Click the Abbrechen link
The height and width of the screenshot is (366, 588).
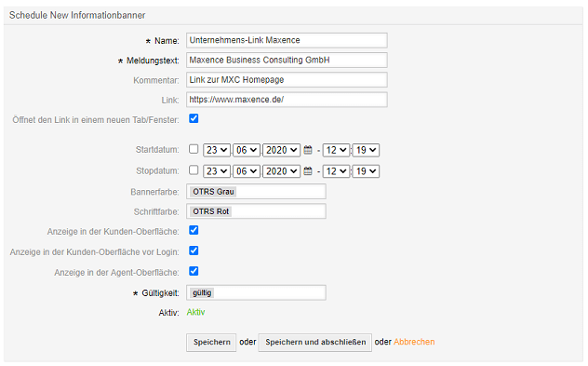[414, 342]
